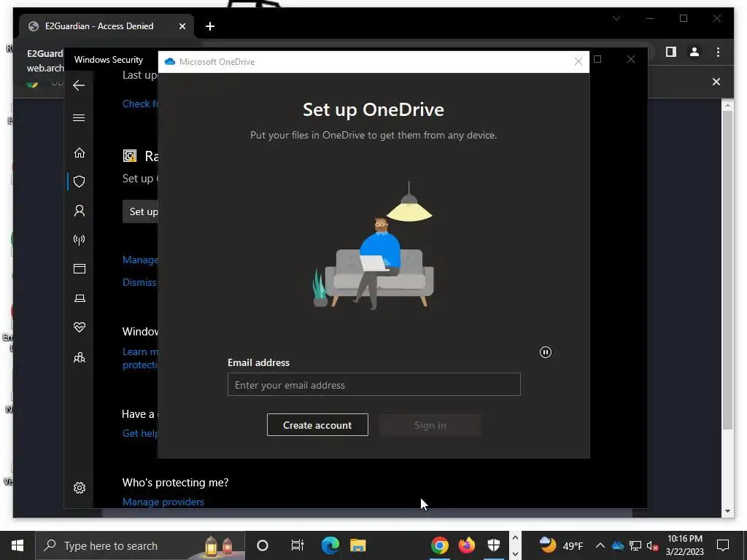Open Task View on the taskbar
Image resolution: width=747 pixels, height=560 pixels.
(x=298, y=545)
